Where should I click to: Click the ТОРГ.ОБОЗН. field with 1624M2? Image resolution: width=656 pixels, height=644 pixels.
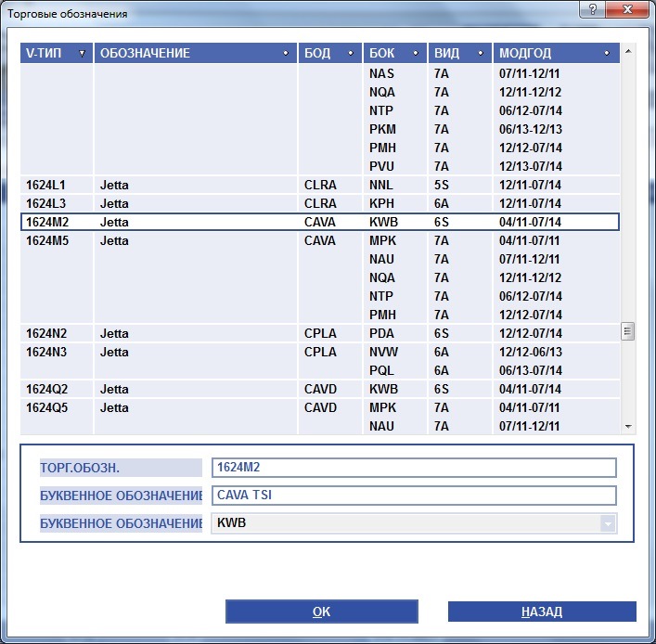[x=414, y=468]
